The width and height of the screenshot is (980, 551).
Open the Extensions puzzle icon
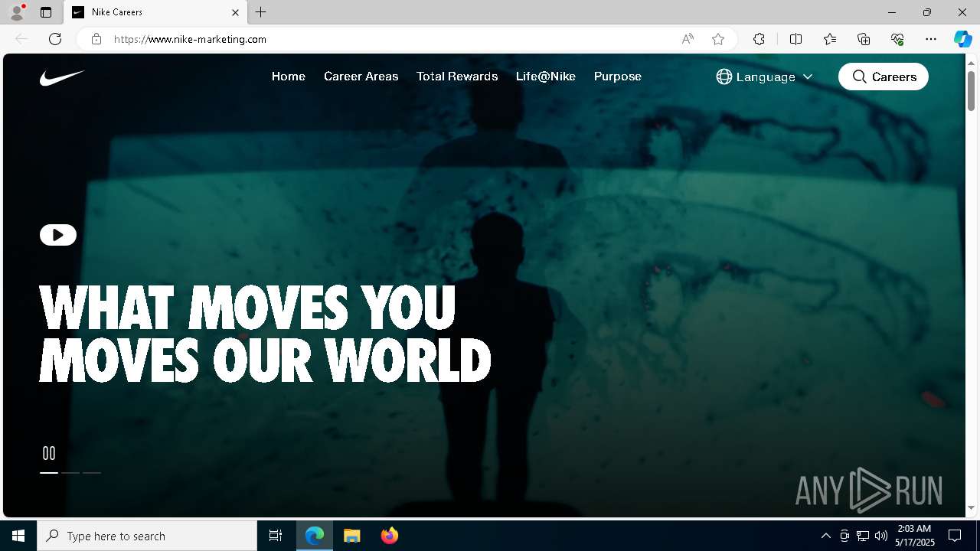(x=759, y=39)
